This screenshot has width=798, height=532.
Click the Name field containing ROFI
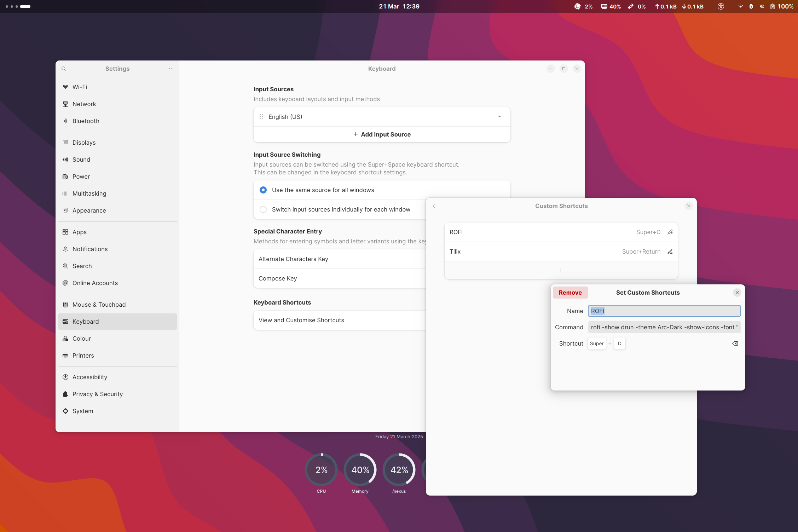pos(664,311)
